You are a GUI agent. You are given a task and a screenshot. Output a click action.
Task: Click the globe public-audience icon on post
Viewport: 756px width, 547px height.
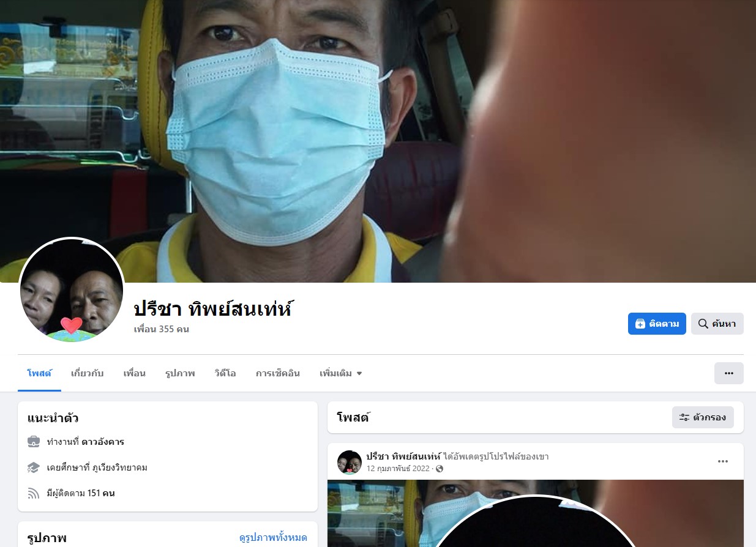point(439,469)
